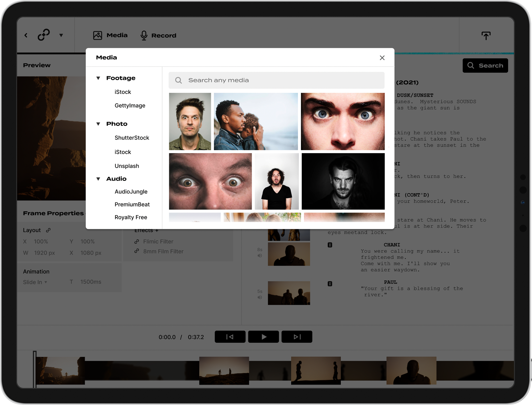This screenshot has width=532, height=405.
Task: Start Record with microphone button
Action: pos(158,35)
